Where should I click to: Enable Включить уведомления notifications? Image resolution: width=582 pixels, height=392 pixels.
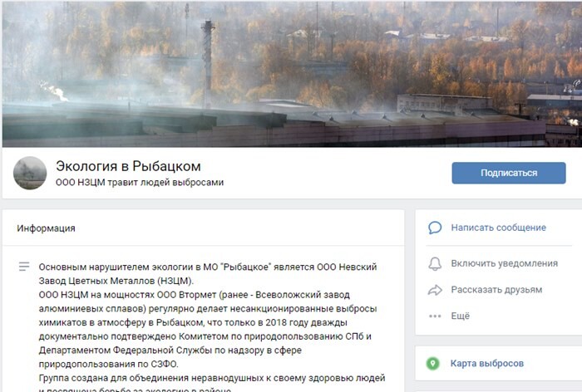tap(504, 263)
